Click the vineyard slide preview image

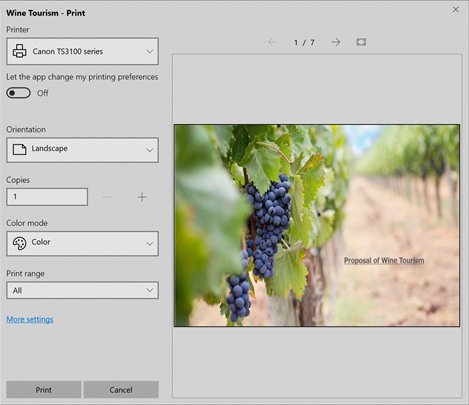tap(317, 225)
